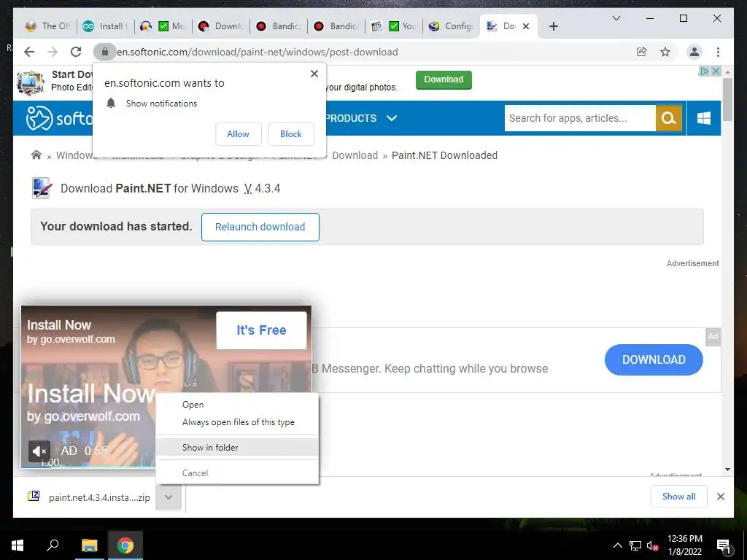The width and height of the screenshot is (747, 560).
Task: Open File Explorer from taskbar
Action: (x=89, y=545)
